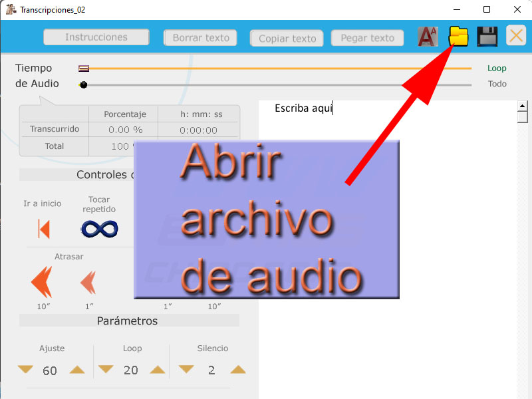This screenshot has height=399, width=532.
Task: Decrease Loop parameter with down arrow
Action: (106, 369)
